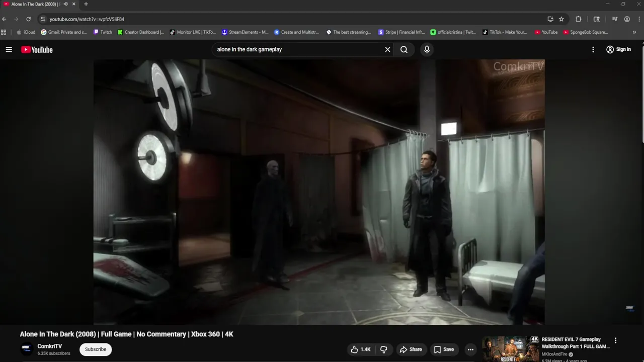The height and width of the screenshot is (362, 644).
Task: View site information icon in address bar
Action: click(43, 19)
